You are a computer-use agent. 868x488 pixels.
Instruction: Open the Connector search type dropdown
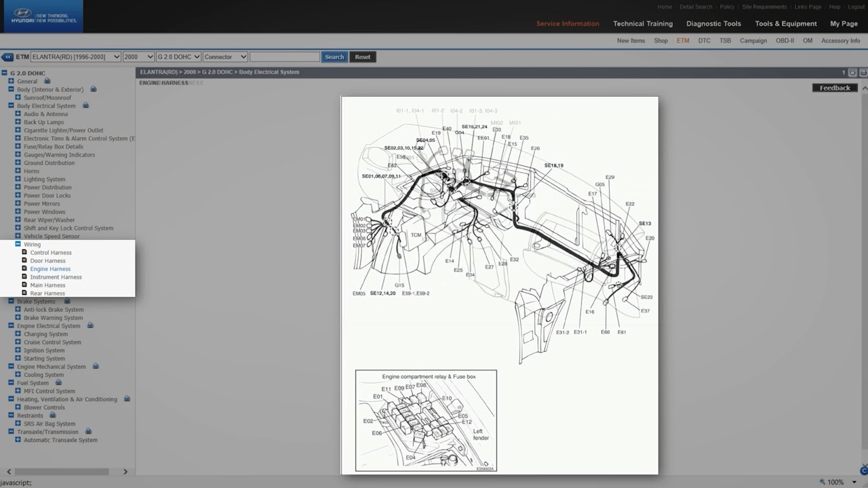point(224,57)
